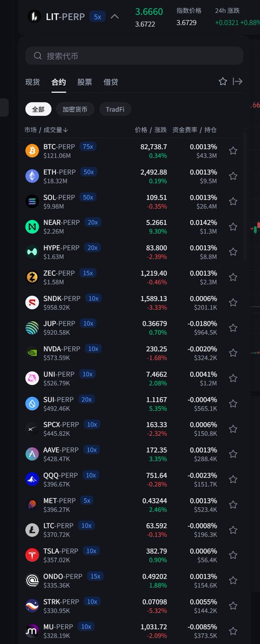
Task: Click the NEAR coin icon
Action: coord(32,226)
